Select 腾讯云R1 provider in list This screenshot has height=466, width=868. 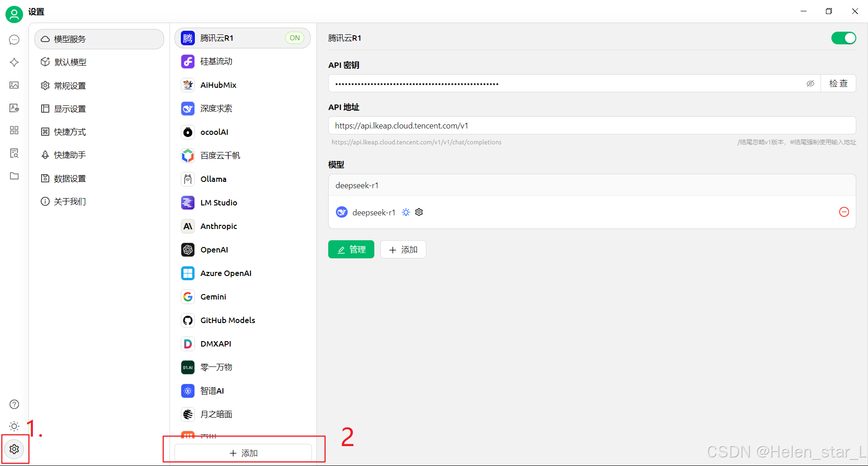click(242, 38)
